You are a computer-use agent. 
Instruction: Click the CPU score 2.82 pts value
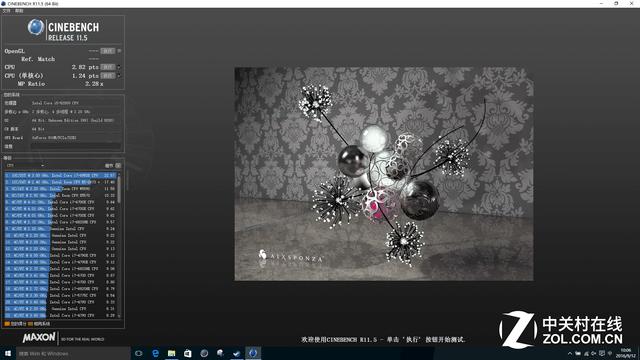85,67
